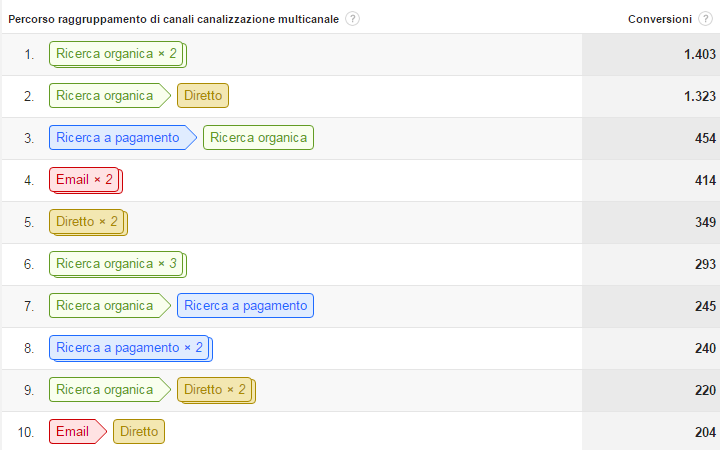This screenshot has height=450, width=720.
Task: Click 'Ricerca organica' tag in row 7
Action: point(110,306)
